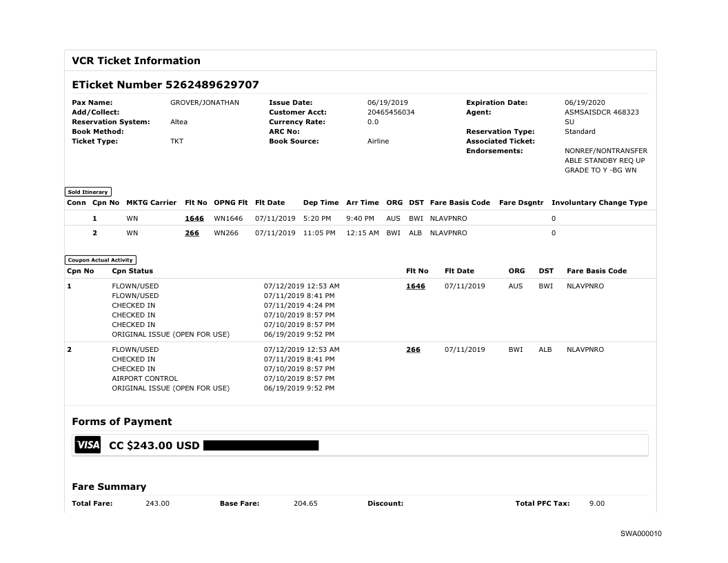The width and height of the screenshot is (728, 563).
Task: Open flight 1646 link in Coupon Actual Activity
Action: click(x=416, y=286)
